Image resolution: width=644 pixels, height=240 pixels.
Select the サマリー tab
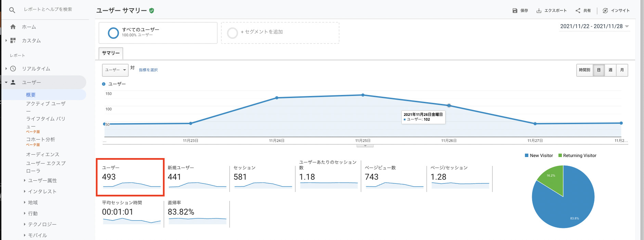coord(111,53)
